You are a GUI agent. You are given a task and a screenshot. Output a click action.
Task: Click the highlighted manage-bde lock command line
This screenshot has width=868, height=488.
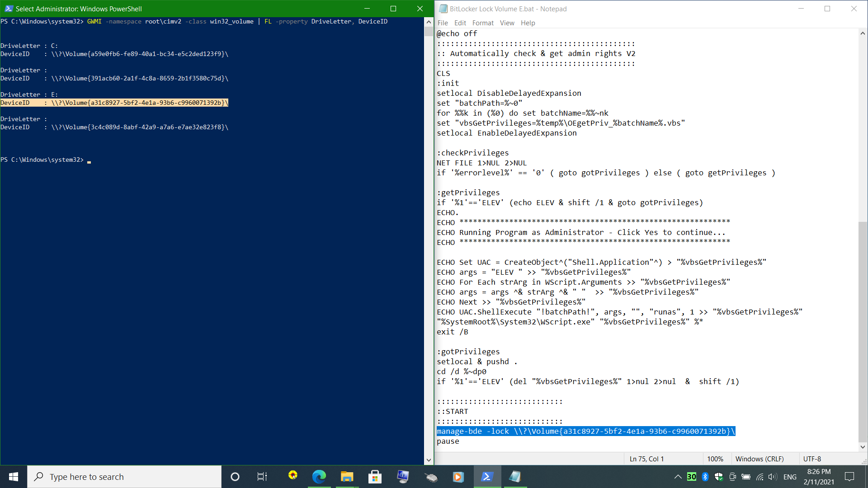[x=585, y=431]
